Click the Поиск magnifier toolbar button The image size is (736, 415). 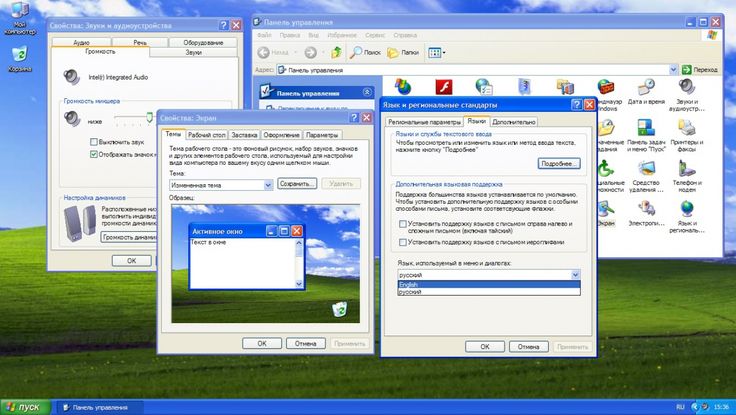[366, 53]
